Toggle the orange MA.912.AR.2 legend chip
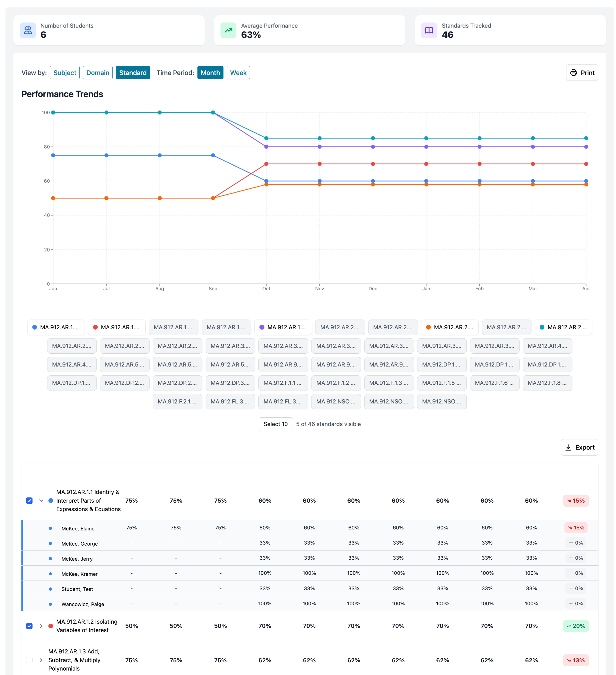 pyautogui.click(x=450, y=327)
